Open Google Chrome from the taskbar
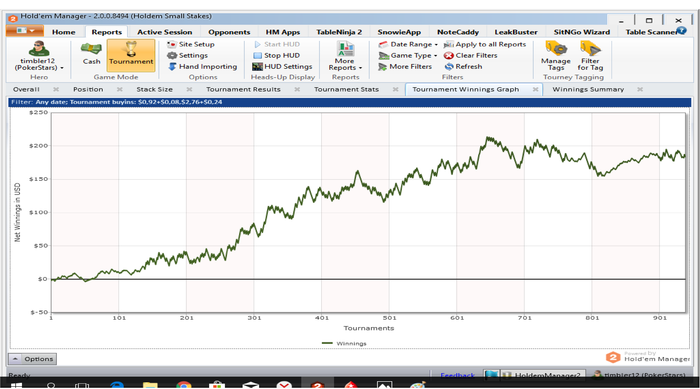700x389 pixels. 183,385
